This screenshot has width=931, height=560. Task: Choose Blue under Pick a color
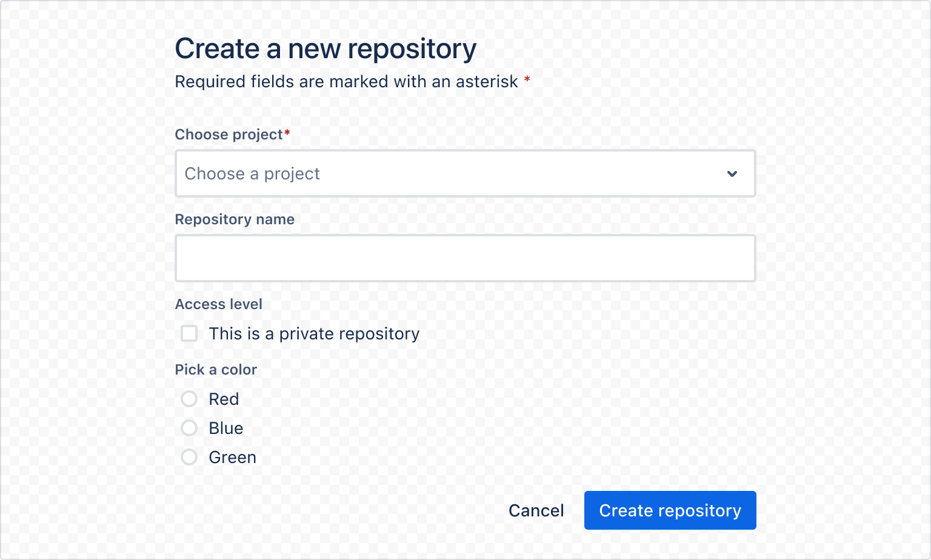(x=189, y=428)
